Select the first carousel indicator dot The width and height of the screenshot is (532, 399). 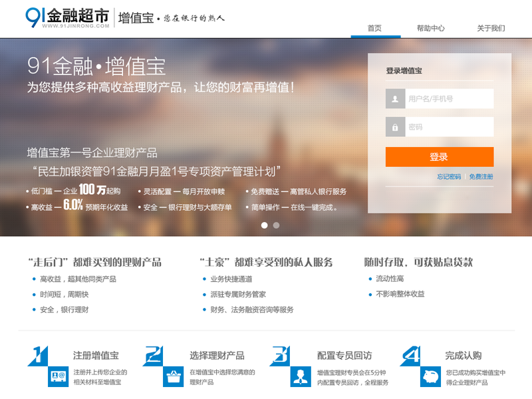(265, 225)
